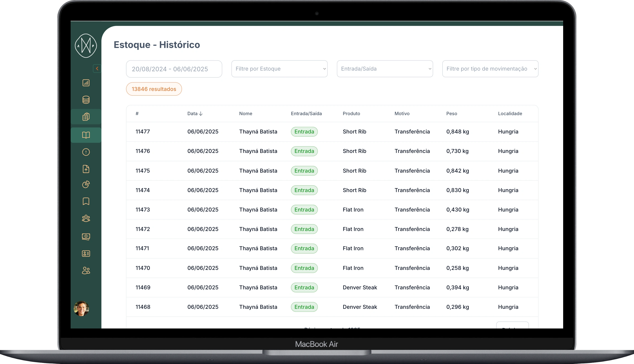
Task: Open the bookmark icon in sidebar
Action: click(86, 202)
